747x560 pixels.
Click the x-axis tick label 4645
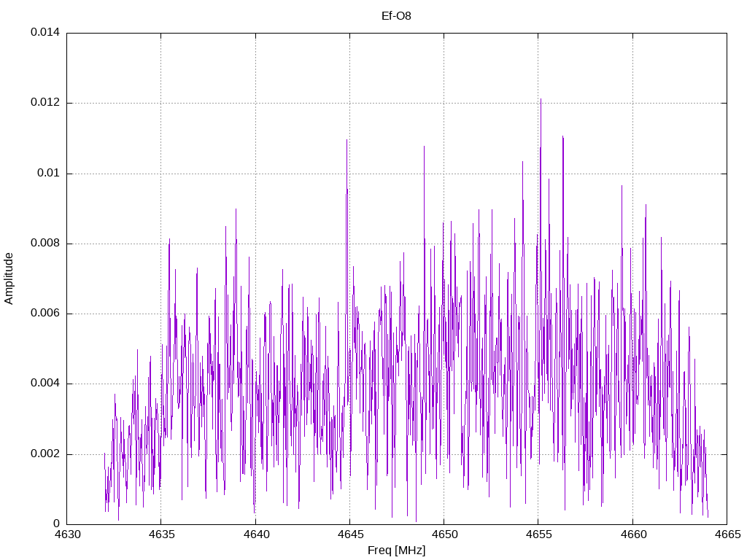pos(350,534)
